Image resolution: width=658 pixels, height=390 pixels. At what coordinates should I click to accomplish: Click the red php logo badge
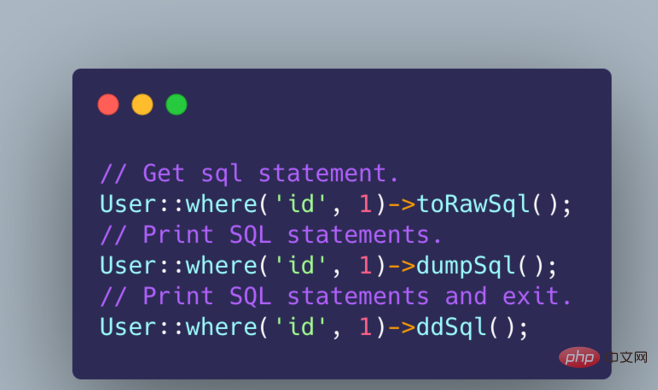click(x=579, y=357)
